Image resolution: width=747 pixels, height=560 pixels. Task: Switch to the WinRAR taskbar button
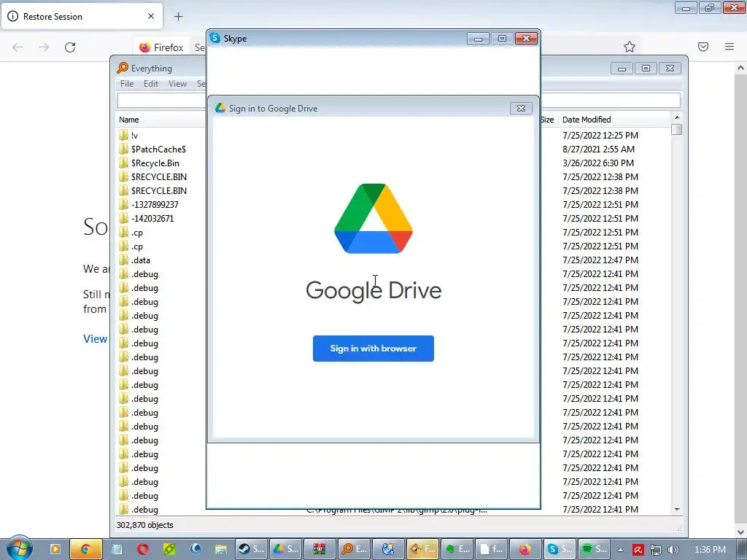tap(320, 549)
